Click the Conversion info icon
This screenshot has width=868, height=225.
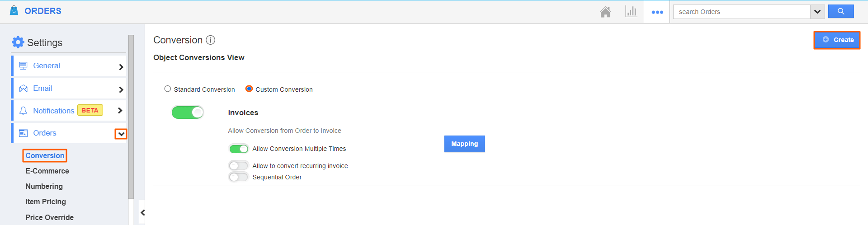pos(210,40)
